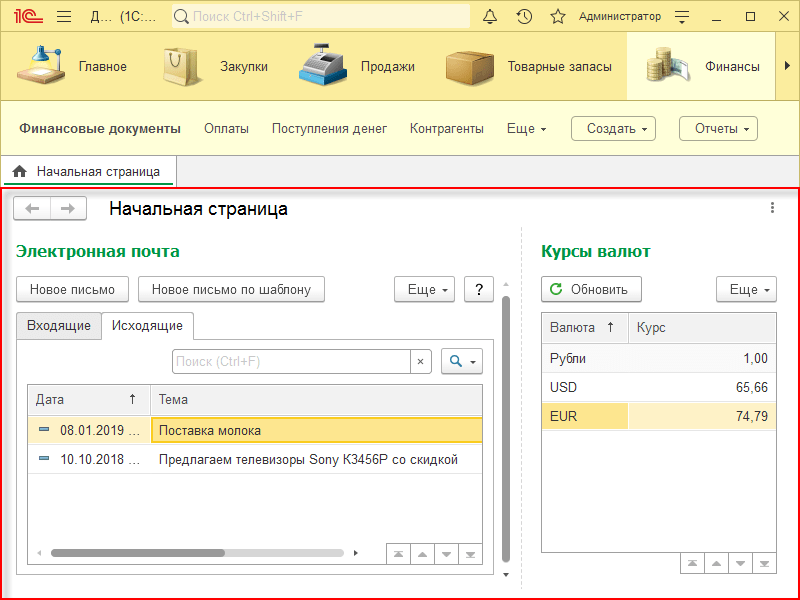The image size is (800, 600).
Task: Open Финансовые документы
Action: coord(100,129)
